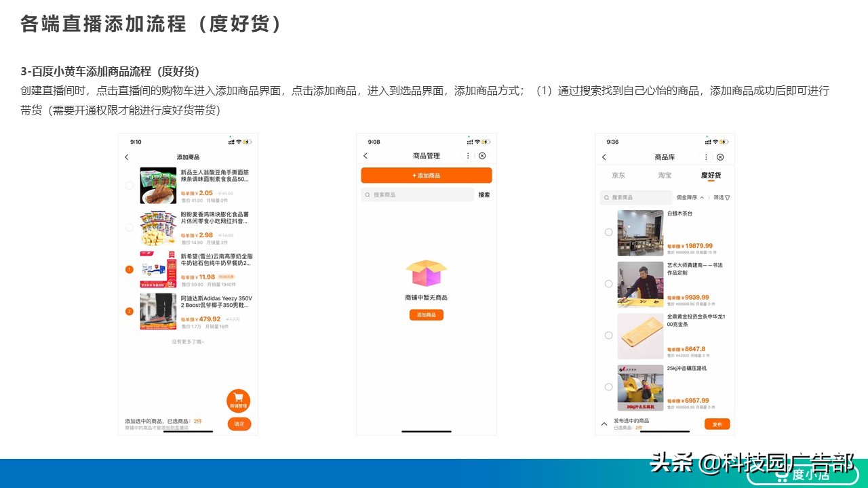Screen dimensions: 868x488
Task: Select the 金鼎黄金 gold bar radio button
Action: click(x=608, y=335)
